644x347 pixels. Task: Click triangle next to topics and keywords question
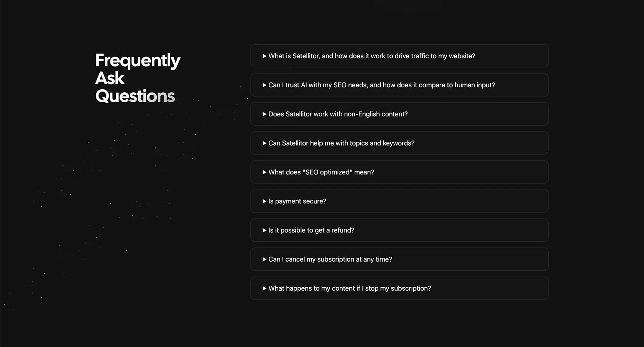click(264, 143)
